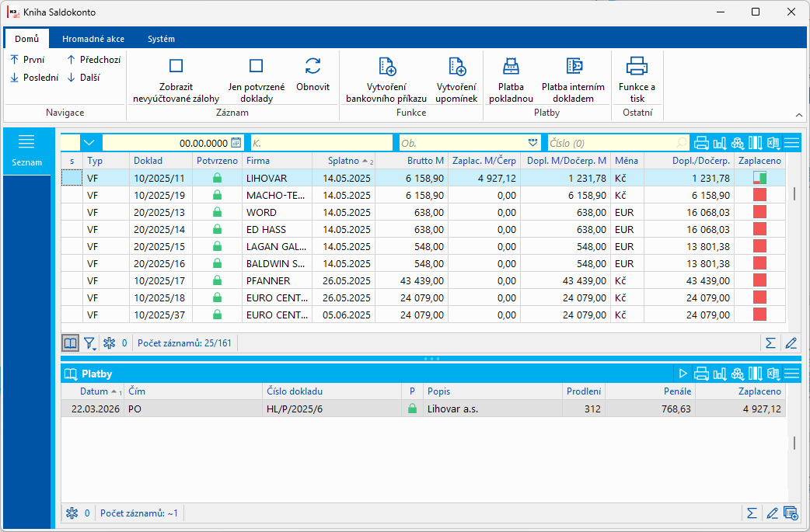Go to První record
Image resolution: width=810 pixels, height=532 pixels.
[27, 60]
